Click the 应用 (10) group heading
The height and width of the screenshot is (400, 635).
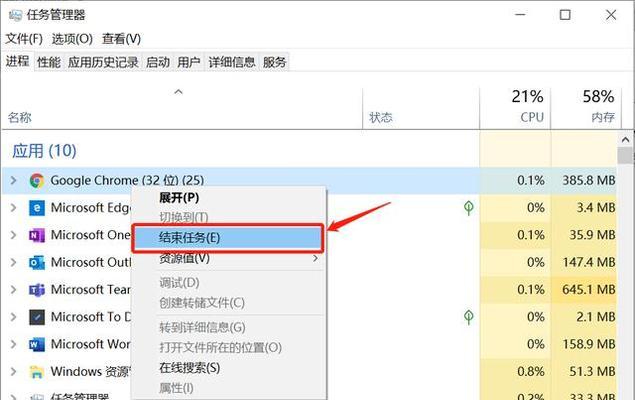(44, 151)
